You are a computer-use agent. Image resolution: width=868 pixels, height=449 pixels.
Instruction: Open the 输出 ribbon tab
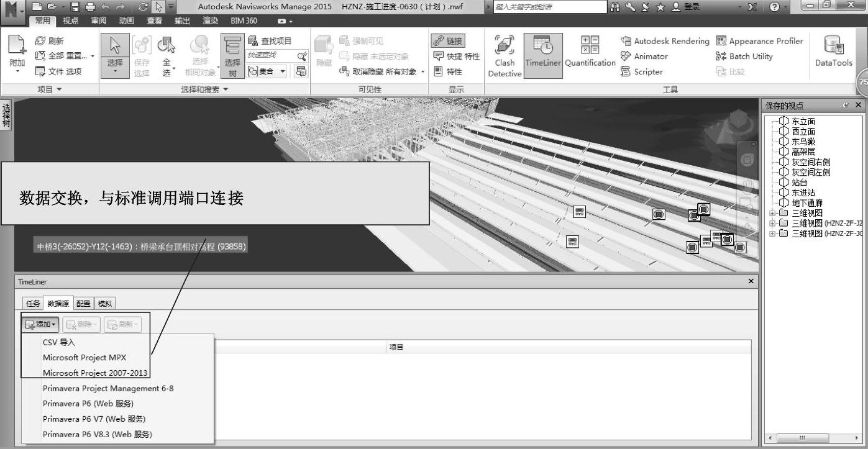click(183, 20)
